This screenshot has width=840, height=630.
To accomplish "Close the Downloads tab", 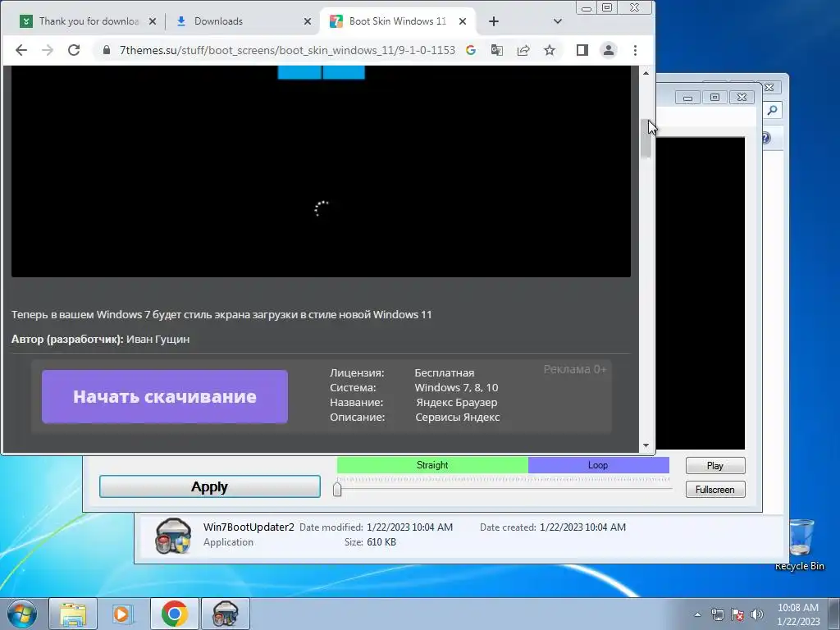I will 308,21.
